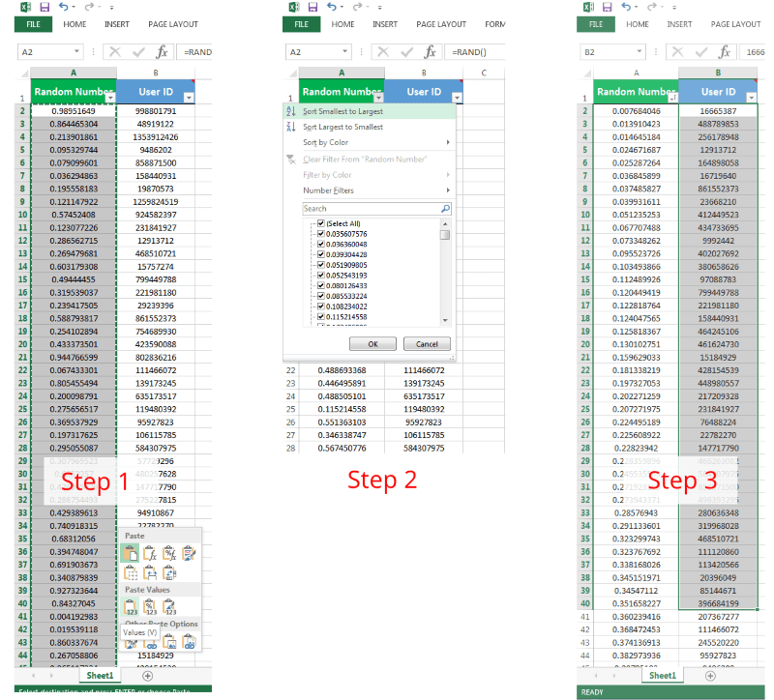Uncheck filter value 0.108234022
774x700 pixels.
click(x=321, y=306)
